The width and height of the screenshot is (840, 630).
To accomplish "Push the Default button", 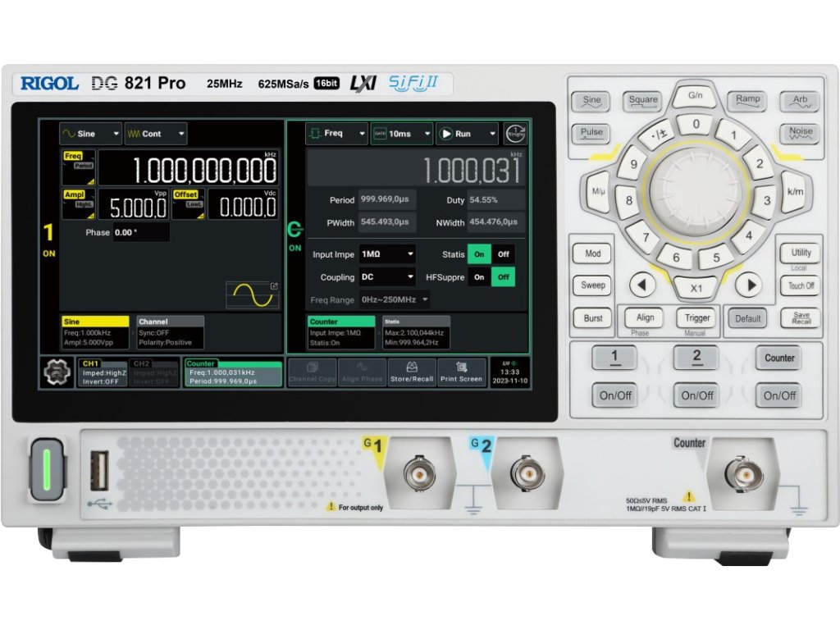I will tap(747, 318).
